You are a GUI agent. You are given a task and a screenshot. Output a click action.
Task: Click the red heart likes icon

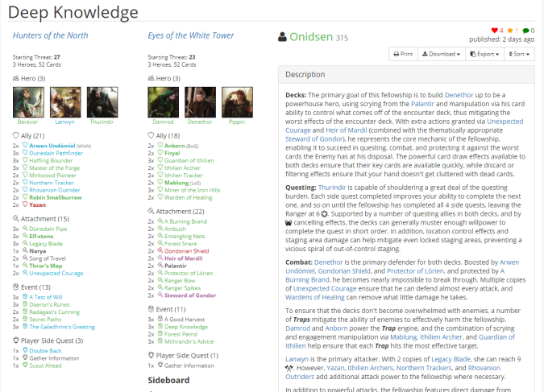(x=494, y=31)
